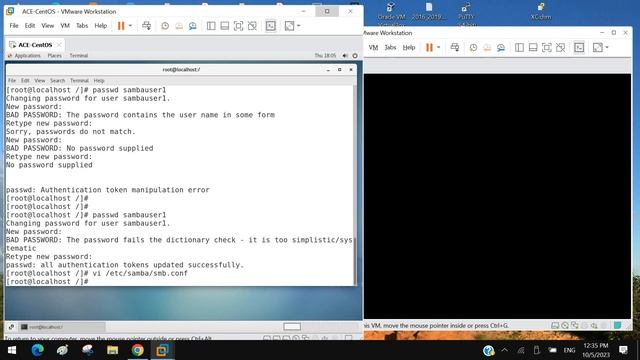Send Ctrl+Alt+Del in second VMware window
640x360 pixels.
(x=455, y=47)
